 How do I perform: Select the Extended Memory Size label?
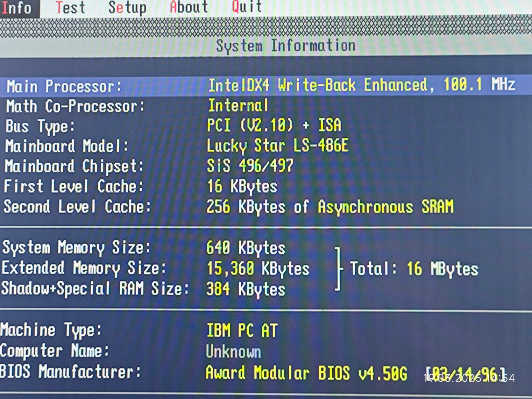84,269
